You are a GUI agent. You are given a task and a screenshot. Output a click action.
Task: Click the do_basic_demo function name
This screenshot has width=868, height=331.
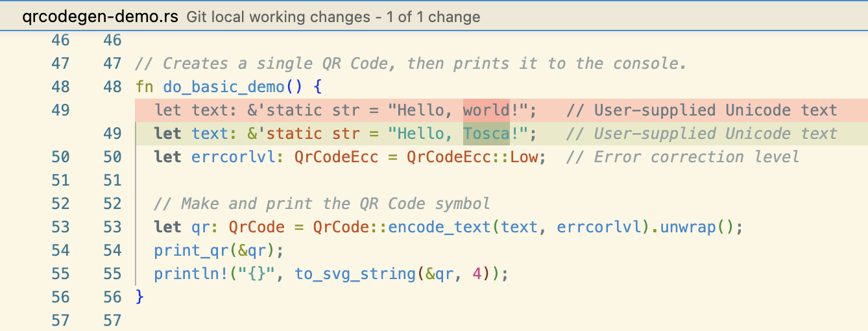pyautogui.click(x=224, y=87)
